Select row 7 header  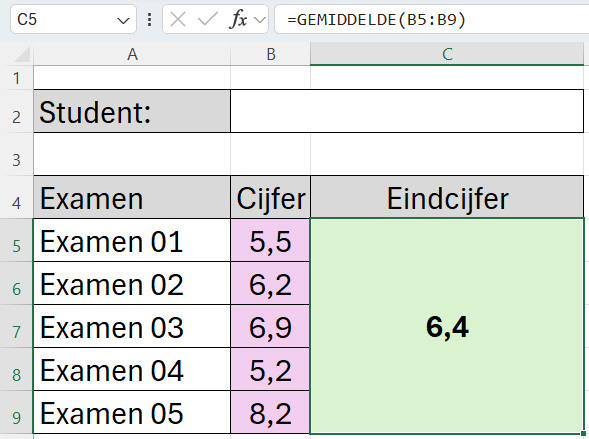(x=16, y=326)
